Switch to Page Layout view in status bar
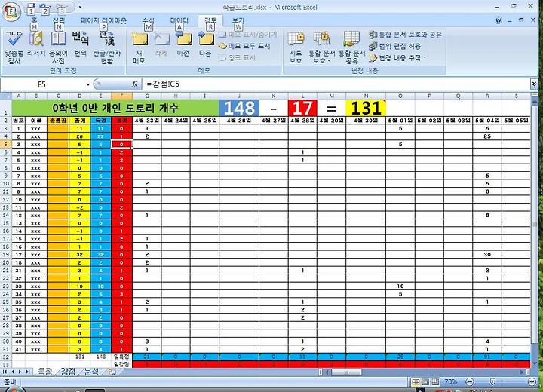 425,382
